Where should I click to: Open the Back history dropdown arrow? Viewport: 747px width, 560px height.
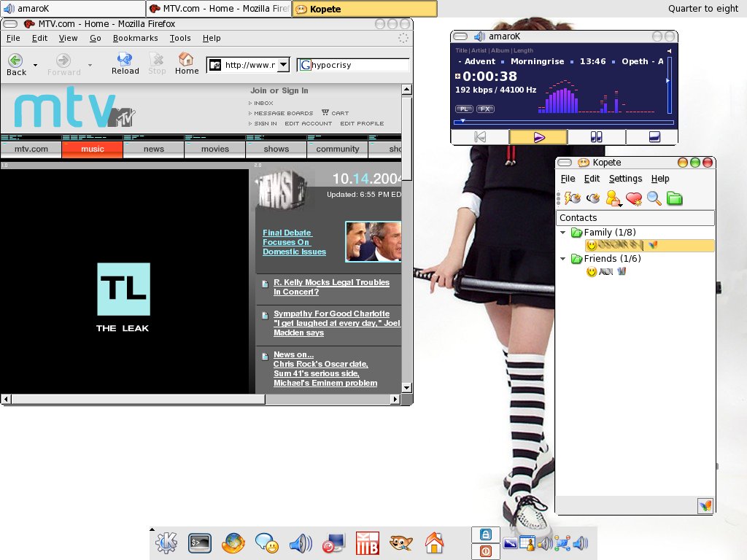click(x=35, y=65)
